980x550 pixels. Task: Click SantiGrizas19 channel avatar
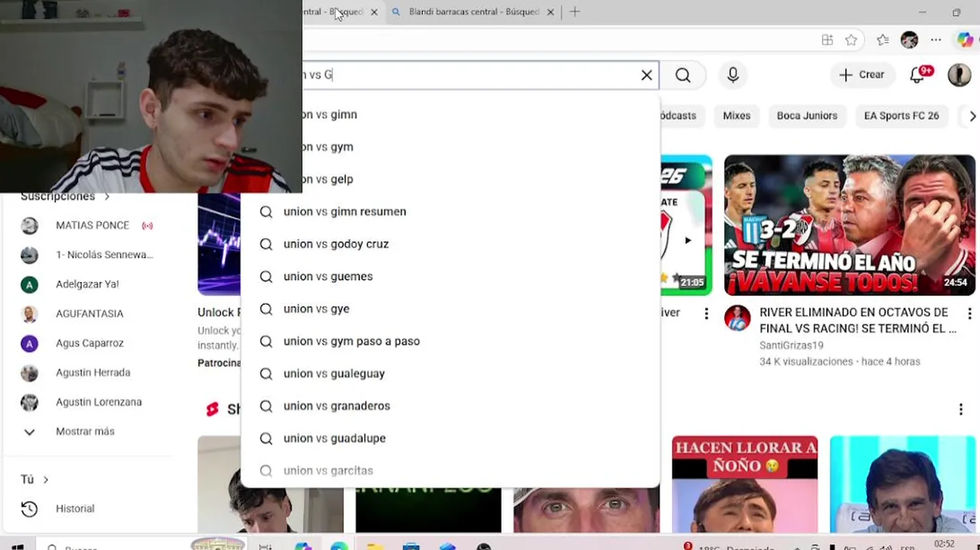[737, 318]
